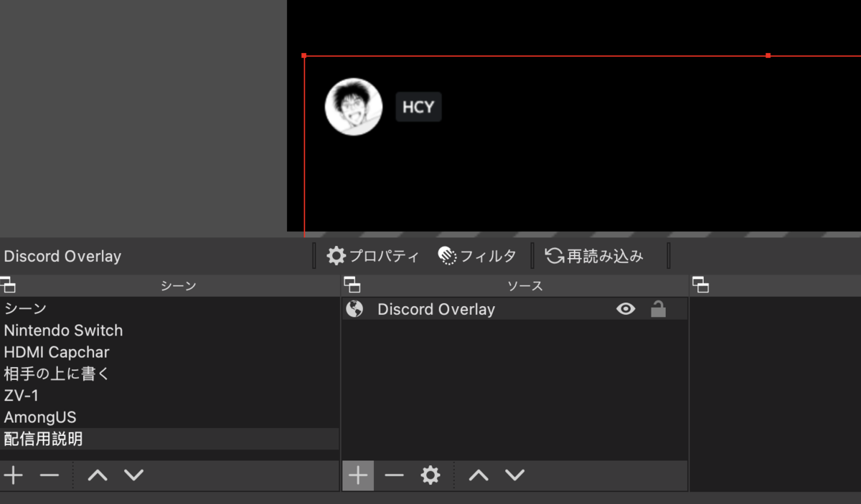Select the 配信用説明 scene
The height and width of the screenshot is (504, 861).
tap(169, 439)
